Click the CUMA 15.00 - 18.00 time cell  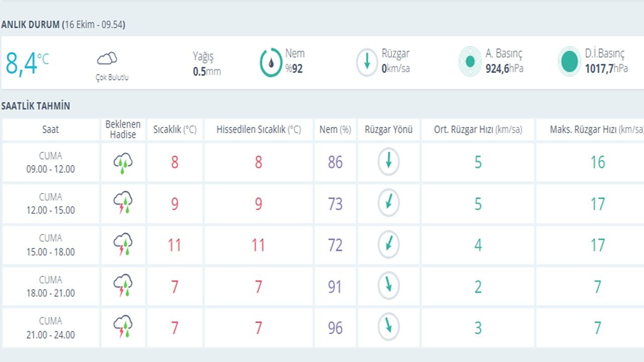tap(50, 245)
